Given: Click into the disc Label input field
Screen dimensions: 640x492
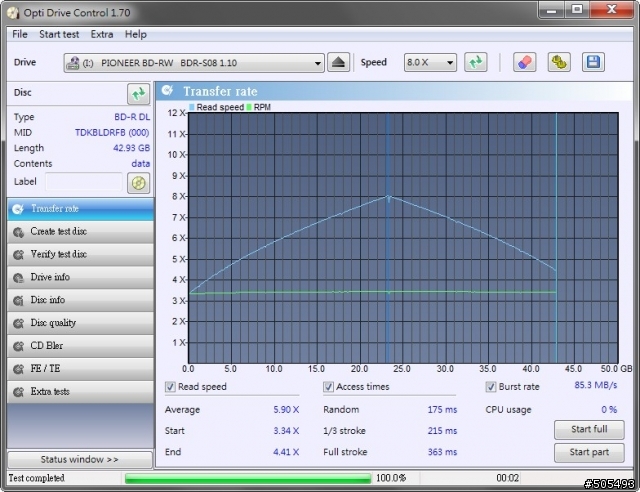Looking at the screenshot, I should click(84, 182).
